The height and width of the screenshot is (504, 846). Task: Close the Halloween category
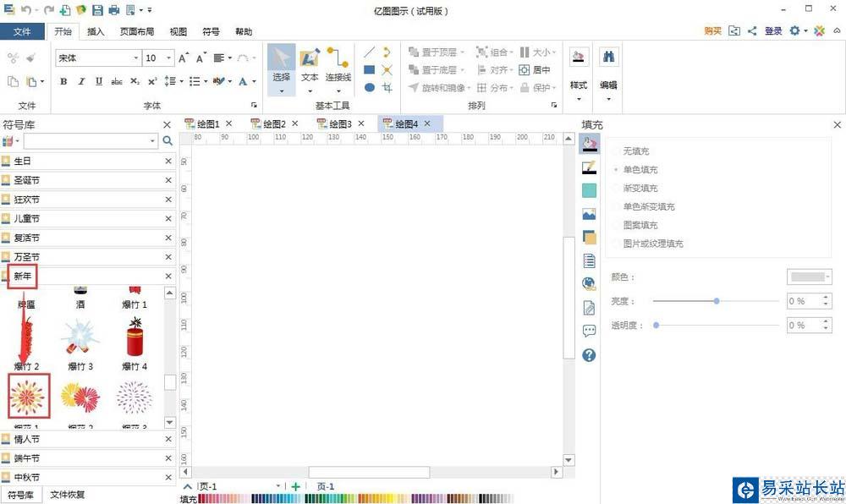point(168,256)
